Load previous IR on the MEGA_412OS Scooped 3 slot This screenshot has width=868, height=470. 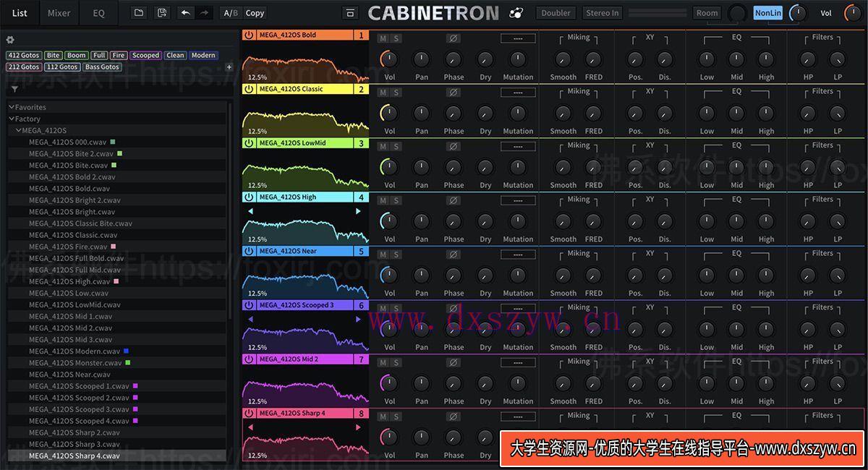[x=250, y=319]
